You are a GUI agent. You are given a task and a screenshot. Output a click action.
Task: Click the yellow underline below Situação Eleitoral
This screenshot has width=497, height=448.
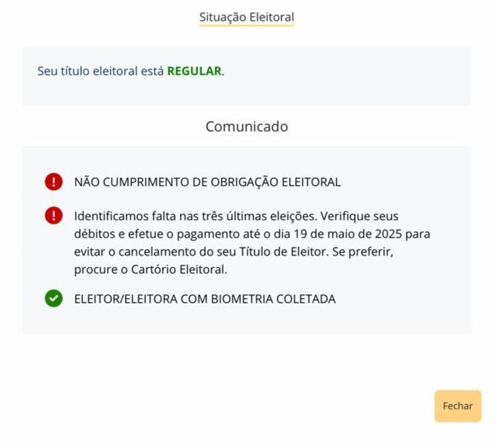247,26
